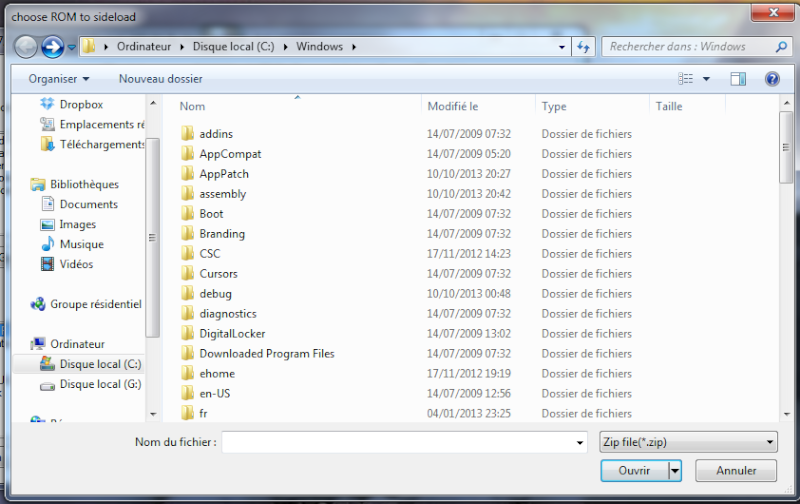Open recent locations dropdown beside Forward arrow

tap(72, 47)
